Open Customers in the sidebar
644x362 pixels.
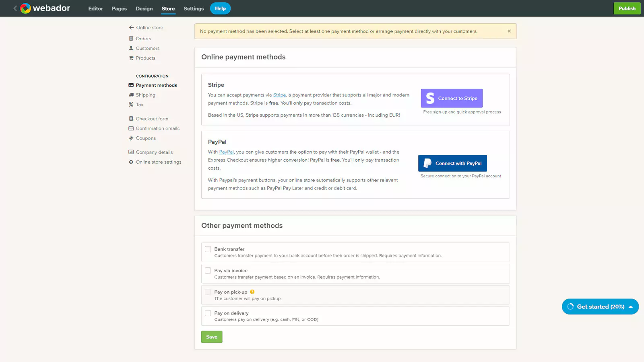pyautogui.click(x=148, y=48)
